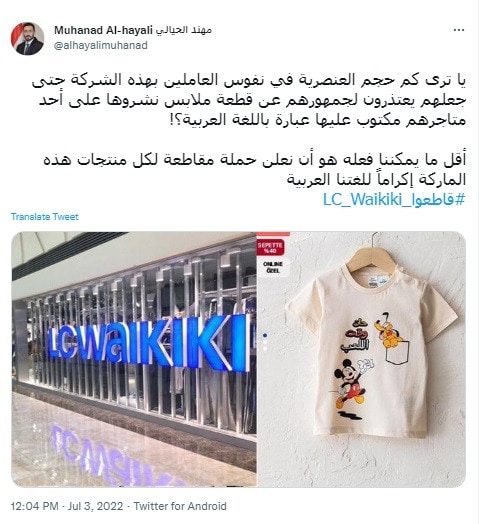Click the 12:04 PM timestamp
This screenshot has width=480, height=524.
point(35,506)
